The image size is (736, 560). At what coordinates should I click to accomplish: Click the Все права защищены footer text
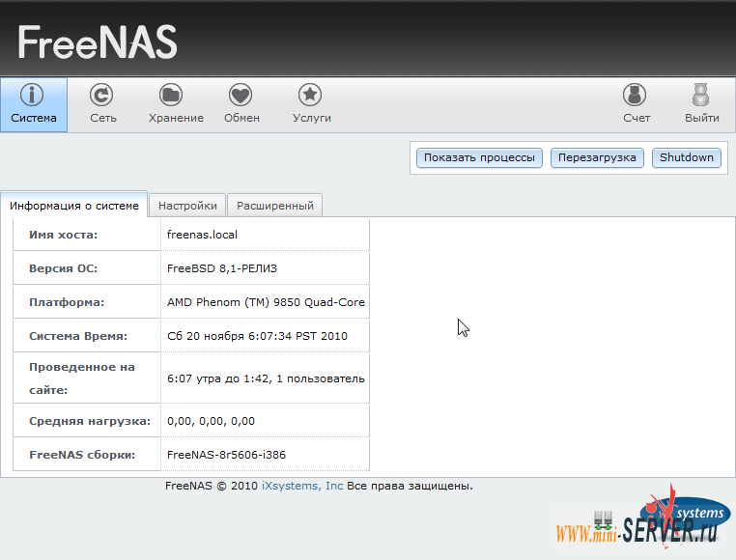point(410,486)
